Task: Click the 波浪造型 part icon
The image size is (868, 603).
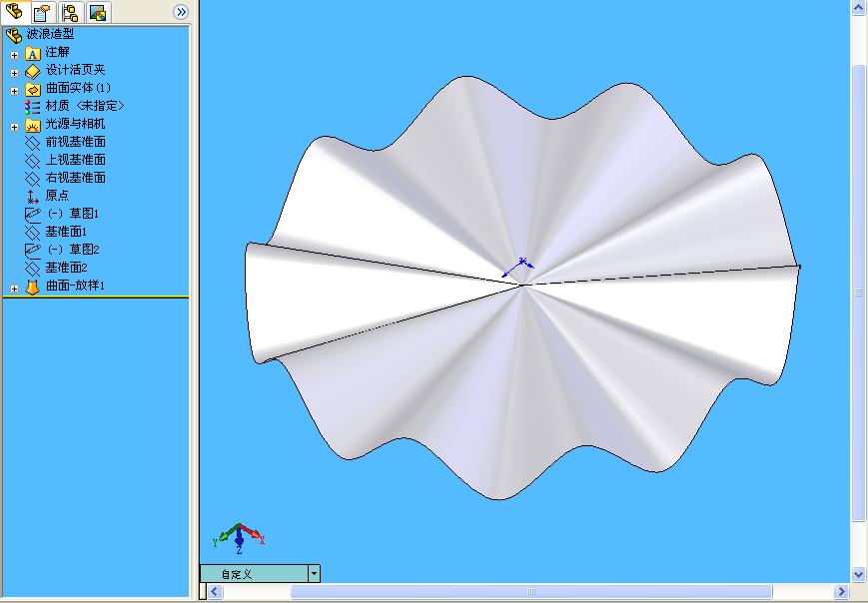Action: [x=14, y=35]
